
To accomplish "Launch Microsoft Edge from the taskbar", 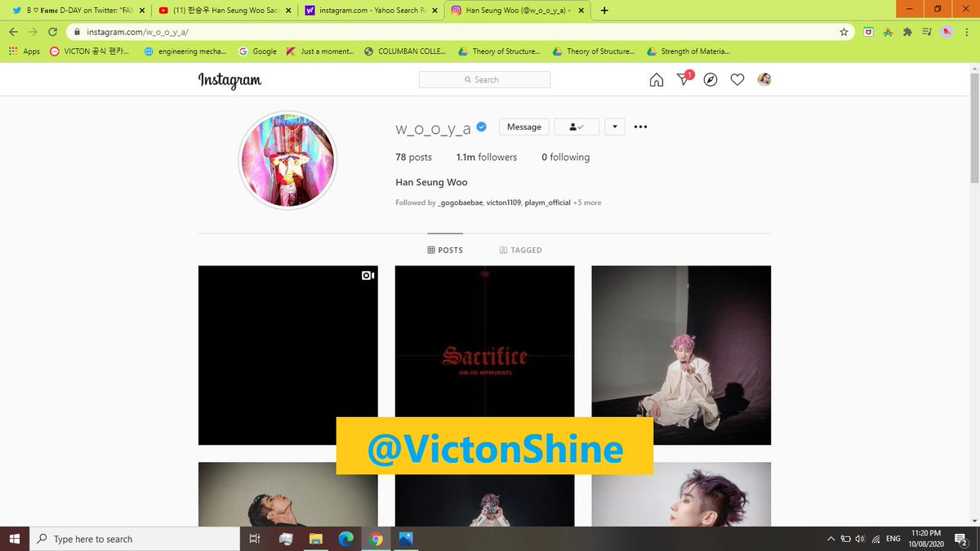I will coord(345,539).
